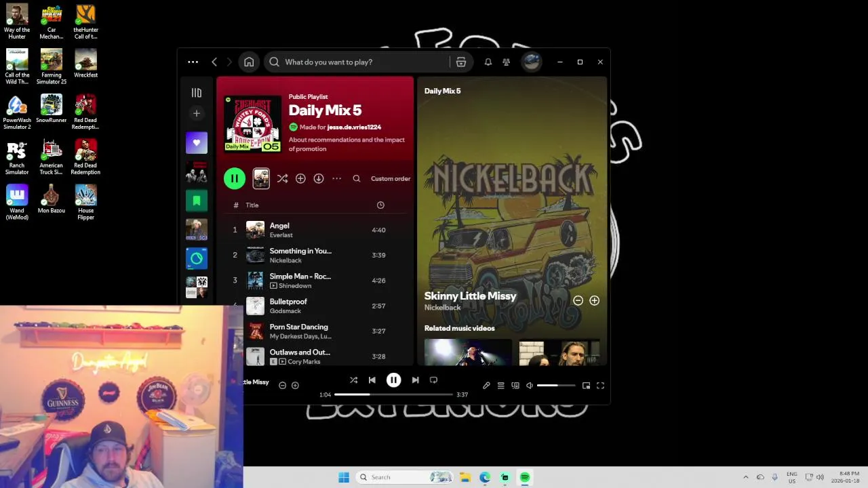The image size is (868, 488).
Task: Add Daily Mix 5 to Your Library
Action: tap(300, 178)
